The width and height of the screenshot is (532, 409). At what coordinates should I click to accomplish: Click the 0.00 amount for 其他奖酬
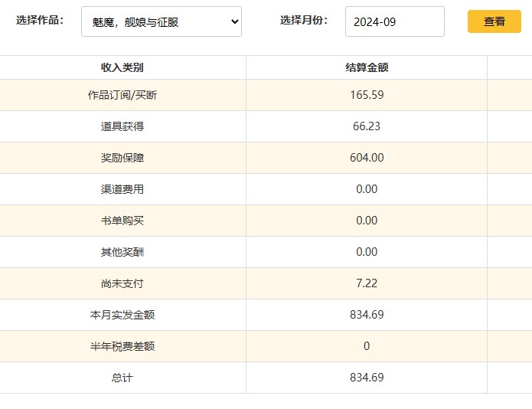point(367,252)
